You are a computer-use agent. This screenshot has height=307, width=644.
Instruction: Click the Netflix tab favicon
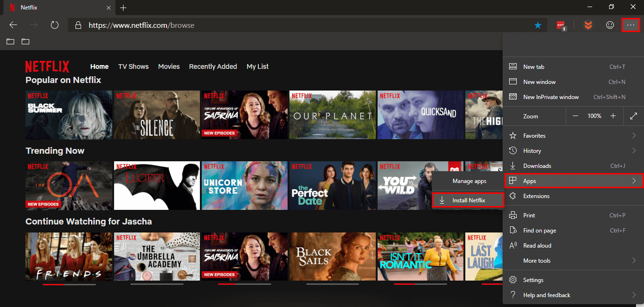click(12, 8)
